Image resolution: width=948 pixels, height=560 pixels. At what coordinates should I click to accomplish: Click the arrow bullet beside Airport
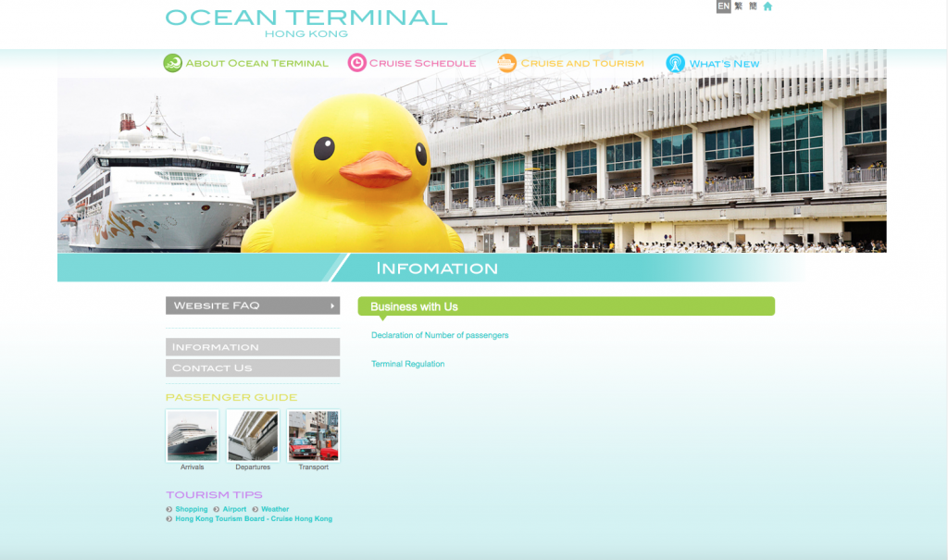tap(217, 509)
